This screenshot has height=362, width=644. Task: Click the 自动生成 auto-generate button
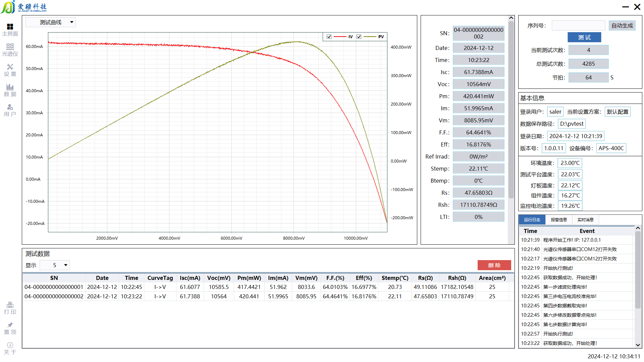622,25
